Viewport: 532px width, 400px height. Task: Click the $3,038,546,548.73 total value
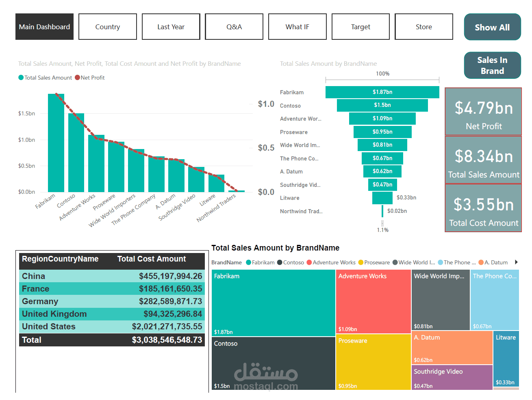click(167, 340)
